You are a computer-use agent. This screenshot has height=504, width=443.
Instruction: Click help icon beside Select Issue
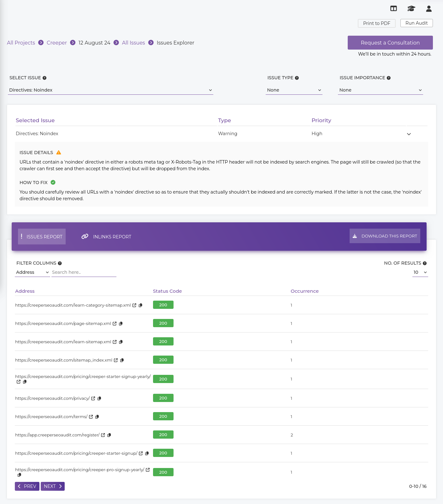(44, 78)
